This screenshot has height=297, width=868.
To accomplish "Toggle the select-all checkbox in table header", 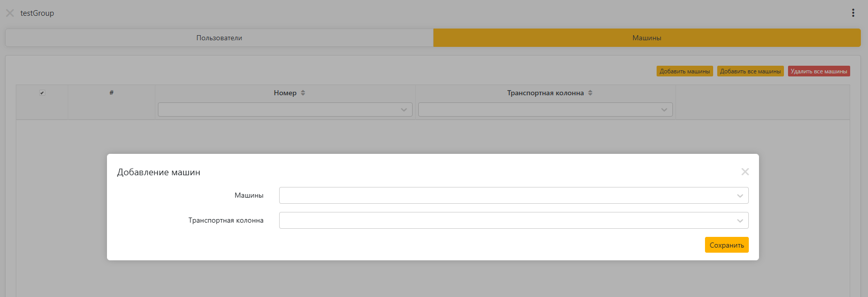I will [42, 93].
